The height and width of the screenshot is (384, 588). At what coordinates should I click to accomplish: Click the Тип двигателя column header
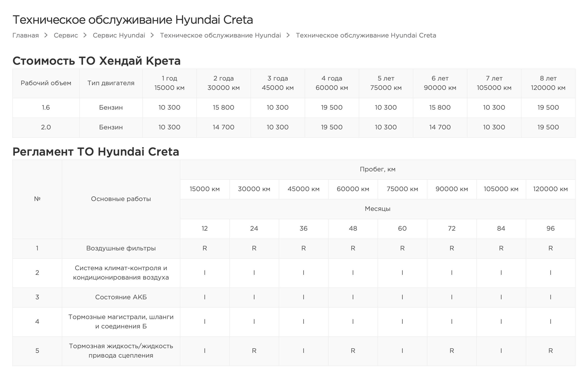pyautogui.click(x=111, y=83)
